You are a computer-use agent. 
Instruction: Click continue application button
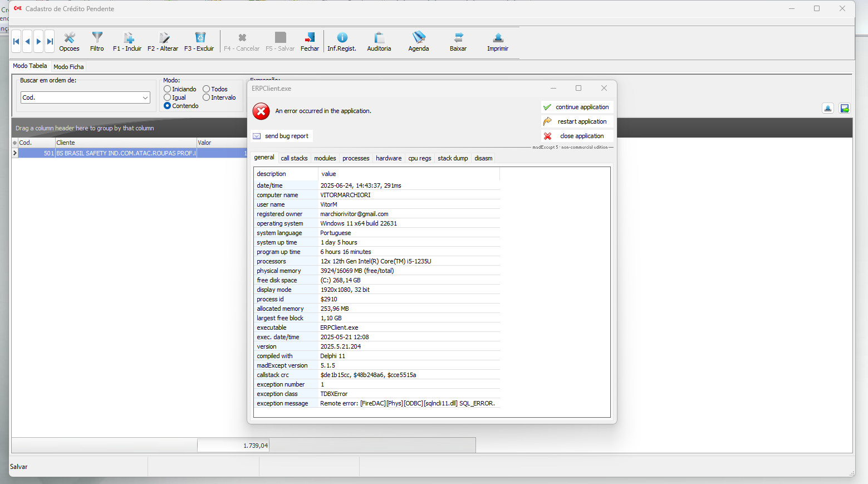[577, 107]
